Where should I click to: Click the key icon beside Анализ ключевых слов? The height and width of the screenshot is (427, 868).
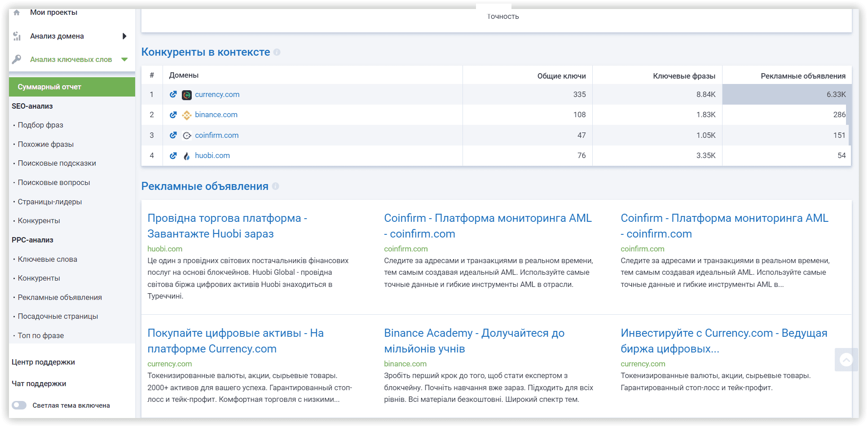point(17,59)
